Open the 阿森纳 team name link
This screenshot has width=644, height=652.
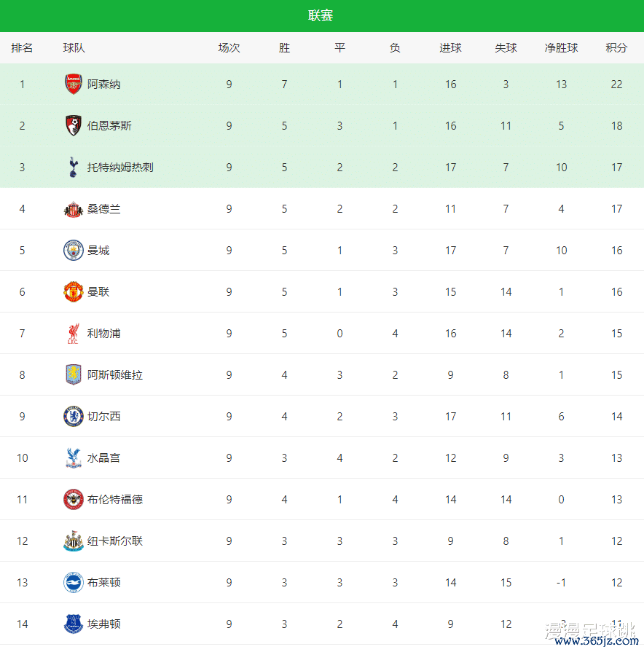pos(104,85)
